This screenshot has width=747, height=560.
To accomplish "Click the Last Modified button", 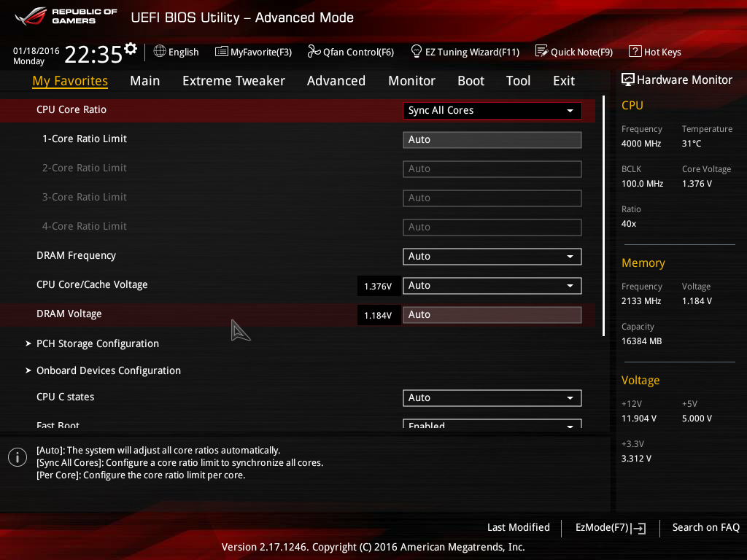I will (x=519, y=528).
